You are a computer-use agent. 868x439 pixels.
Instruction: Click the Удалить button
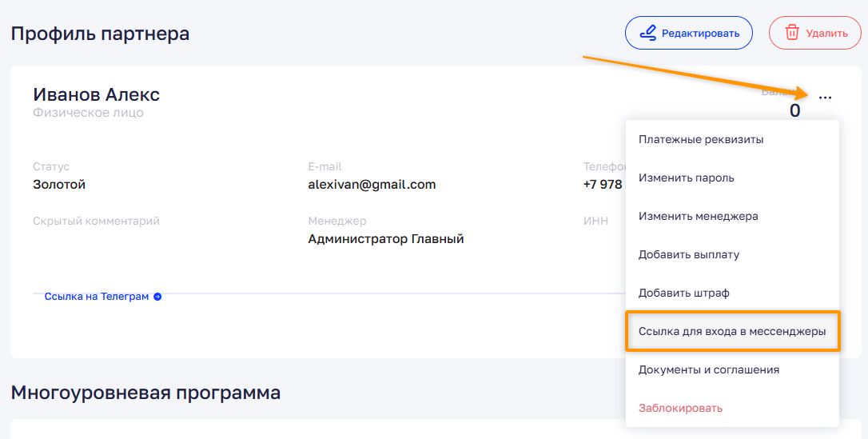tap(815, 34)
